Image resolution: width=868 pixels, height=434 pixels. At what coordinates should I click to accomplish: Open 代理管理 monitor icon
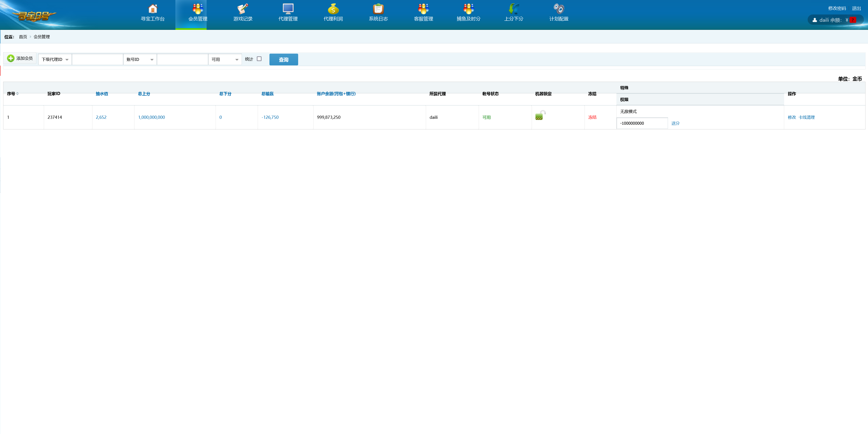tap(288, 8)
